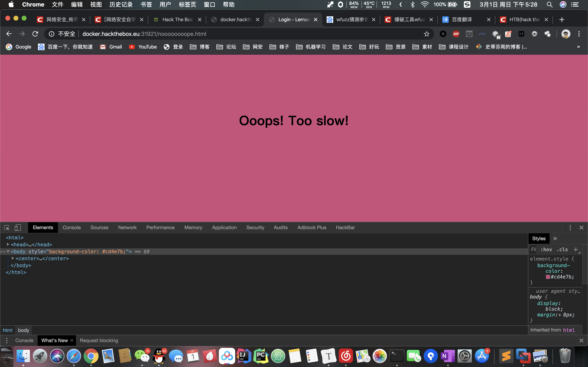Expand the center element node
The height and width of the screenshot is (367, 588).
point(13,258)
